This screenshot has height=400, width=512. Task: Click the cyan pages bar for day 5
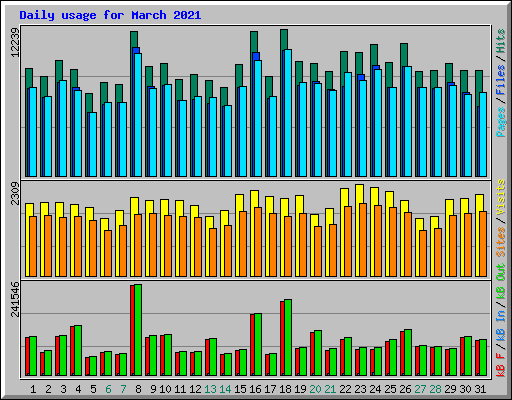tap(92, 144)
